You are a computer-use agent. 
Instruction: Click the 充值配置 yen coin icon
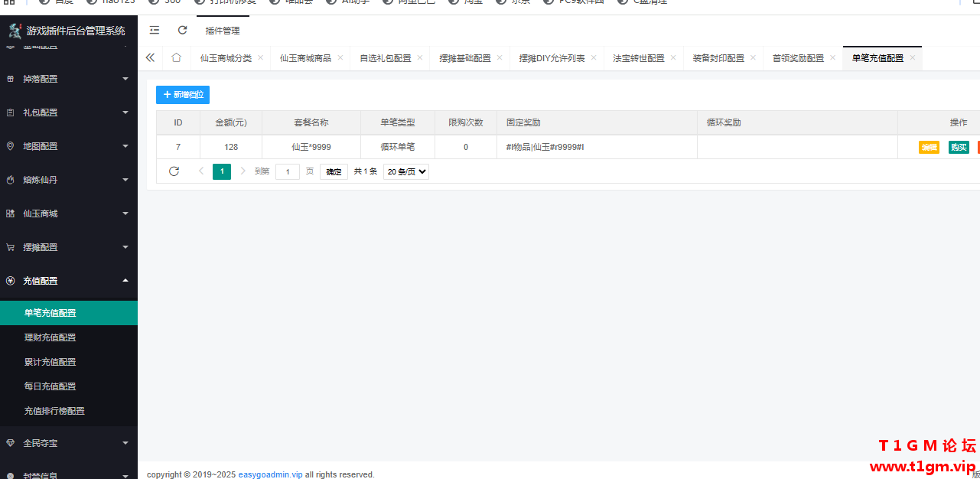tap(10, 281)
